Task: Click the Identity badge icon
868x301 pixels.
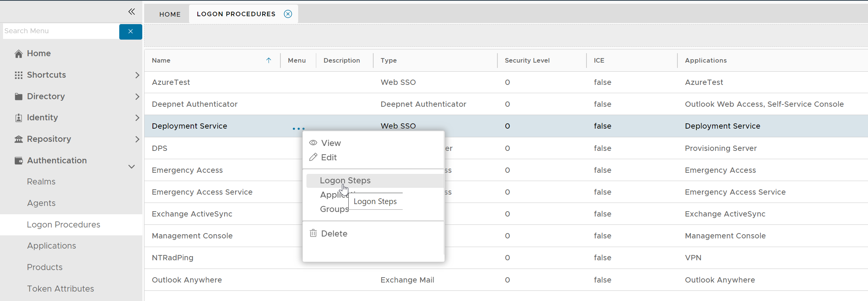Action: [18, 118]
